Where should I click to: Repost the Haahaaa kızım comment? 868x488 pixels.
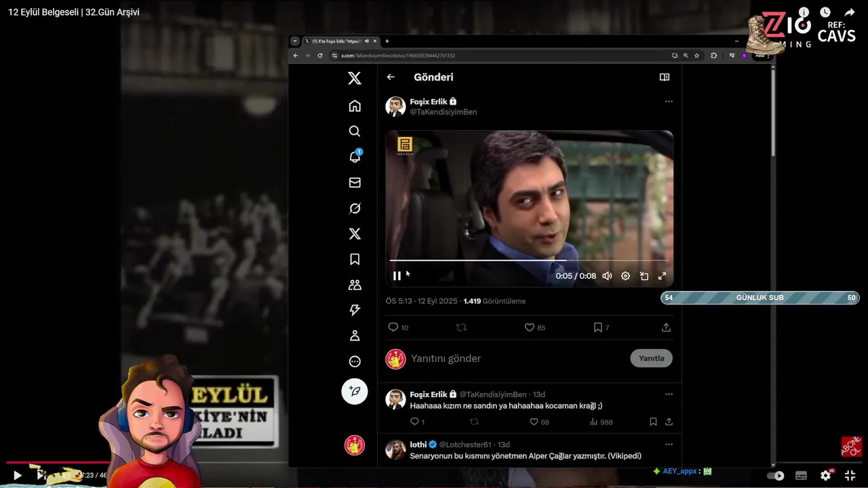point(474,422)
